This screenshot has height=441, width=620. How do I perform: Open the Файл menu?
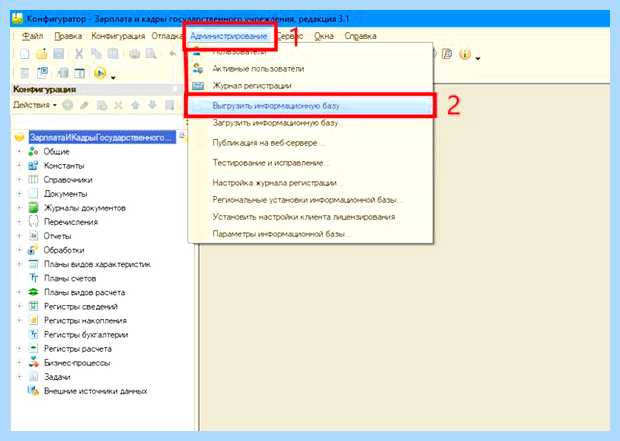click(x=32, y=36)
